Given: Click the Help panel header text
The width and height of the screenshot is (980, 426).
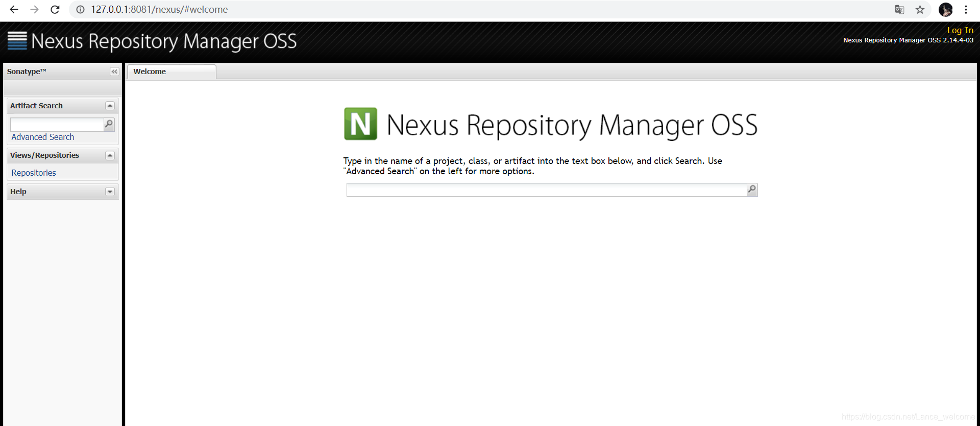Looking at the screenshot, I should (x=18, y=192).
